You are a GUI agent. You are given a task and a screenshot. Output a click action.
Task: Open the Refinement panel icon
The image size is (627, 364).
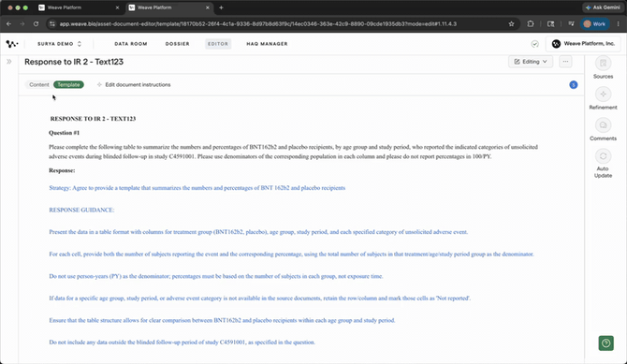[603, 95]
